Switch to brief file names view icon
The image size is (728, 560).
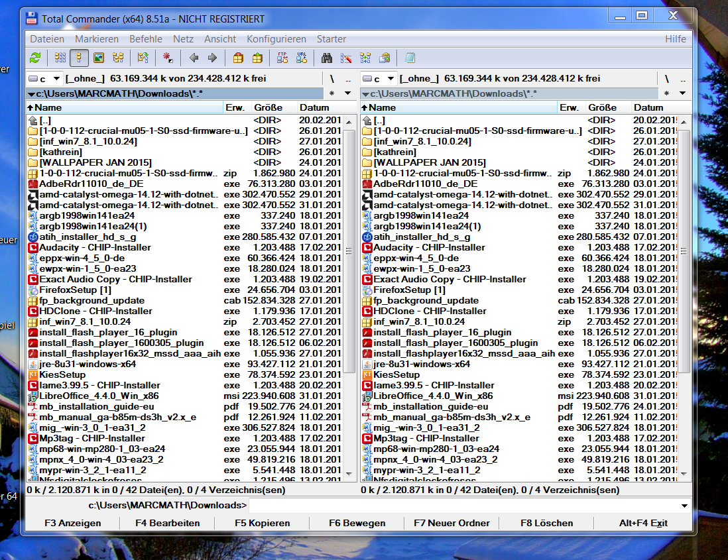point(60,58)
